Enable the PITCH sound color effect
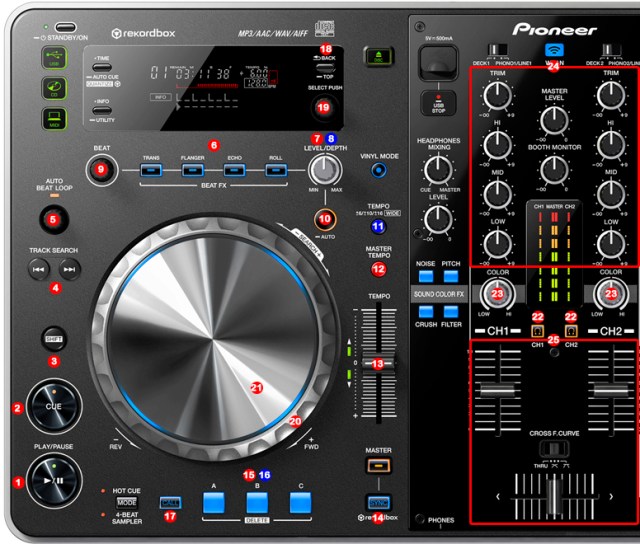640x544 pixels. (x=451, y=276)
